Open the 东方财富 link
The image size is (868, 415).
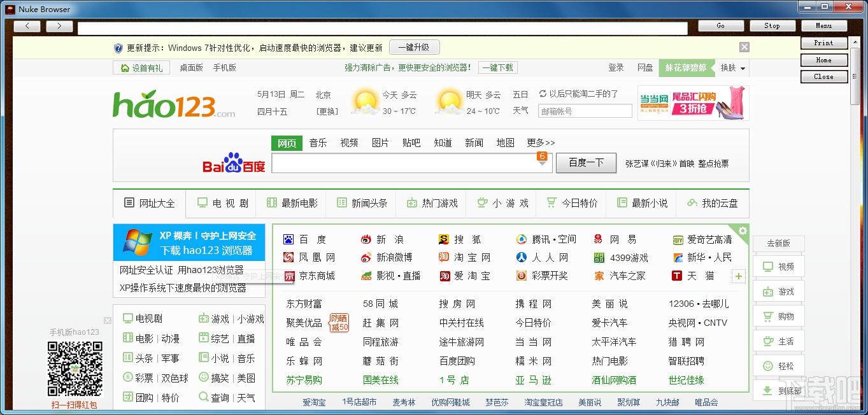click(304, 304)
